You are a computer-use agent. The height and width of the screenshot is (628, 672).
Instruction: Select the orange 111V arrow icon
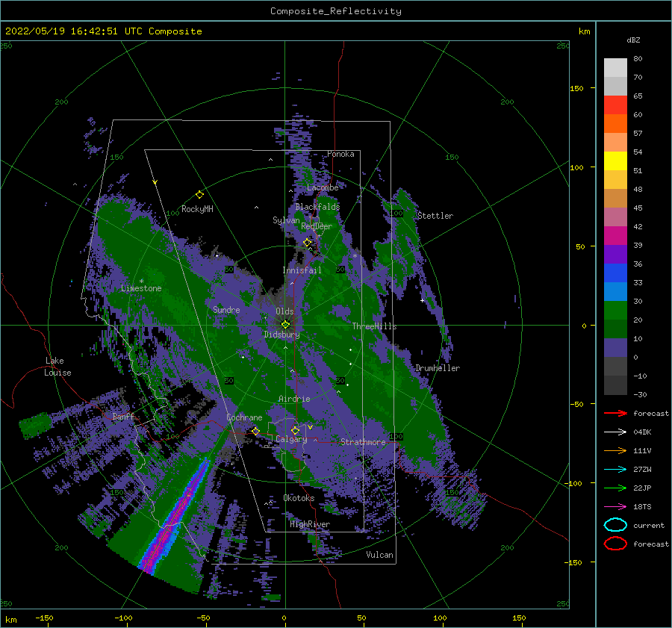pos(615,450)
